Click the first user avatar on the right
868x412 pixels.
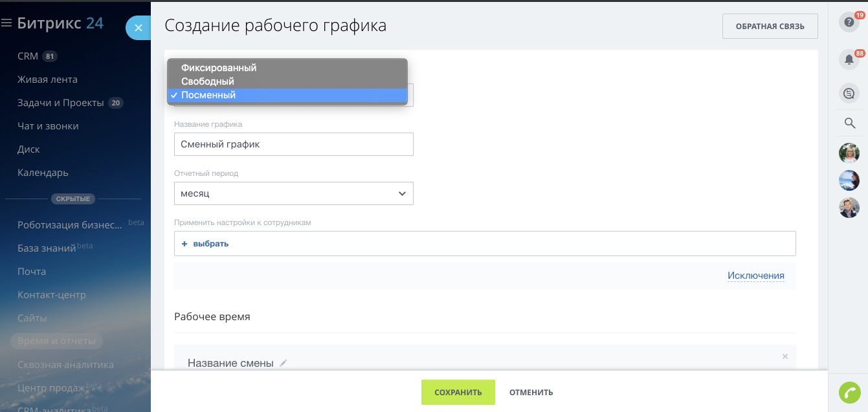click(x=849, y=153)
